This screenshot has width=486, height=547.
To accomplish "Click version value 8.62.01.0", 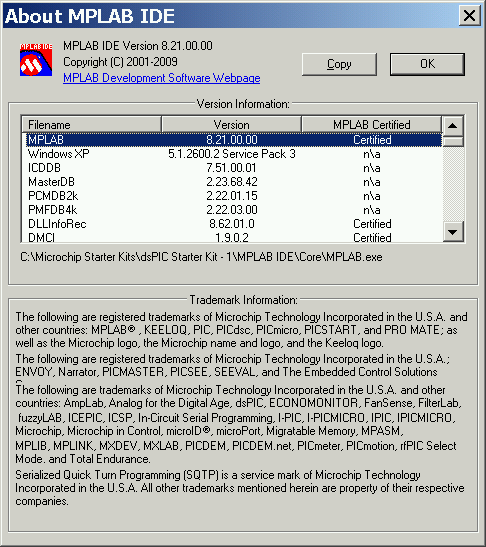I will pyautogui.click(x=232, y=224).
